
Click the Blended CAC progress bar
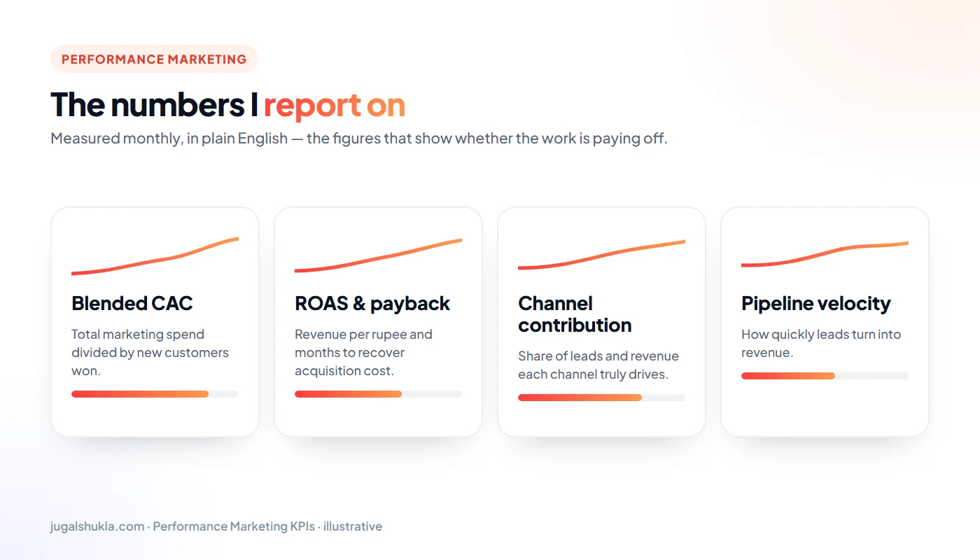click(155, 394)
